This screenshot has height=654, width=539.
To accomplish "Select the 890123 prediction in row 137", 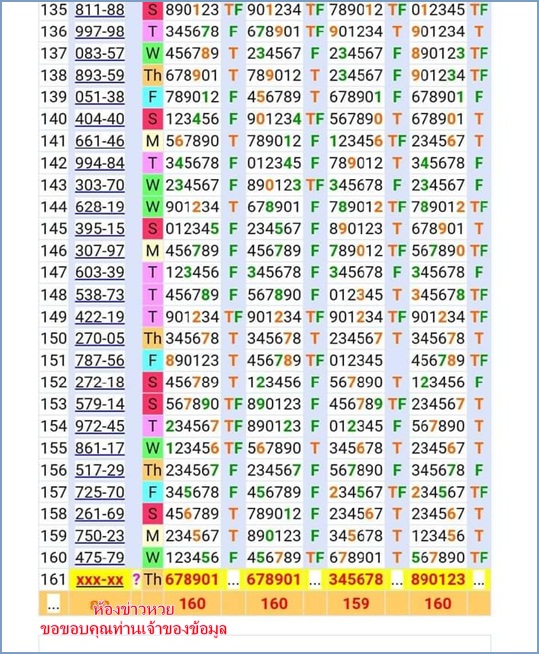I will click(x=438, y=54).
